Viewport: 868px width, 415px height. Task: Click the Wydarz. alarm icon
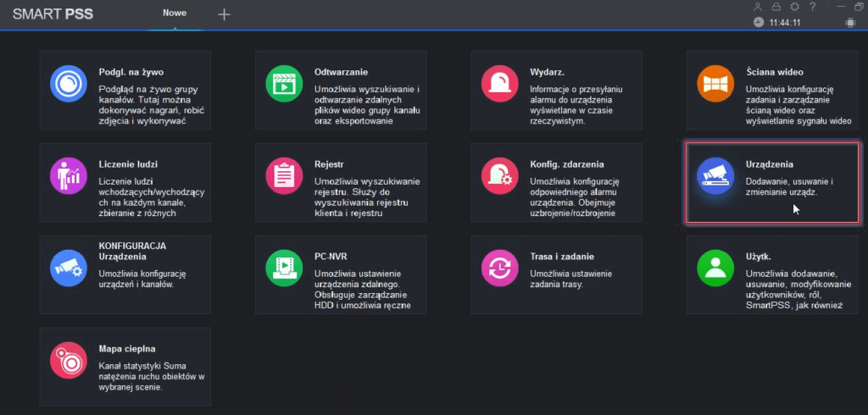[x=498, y=83]
